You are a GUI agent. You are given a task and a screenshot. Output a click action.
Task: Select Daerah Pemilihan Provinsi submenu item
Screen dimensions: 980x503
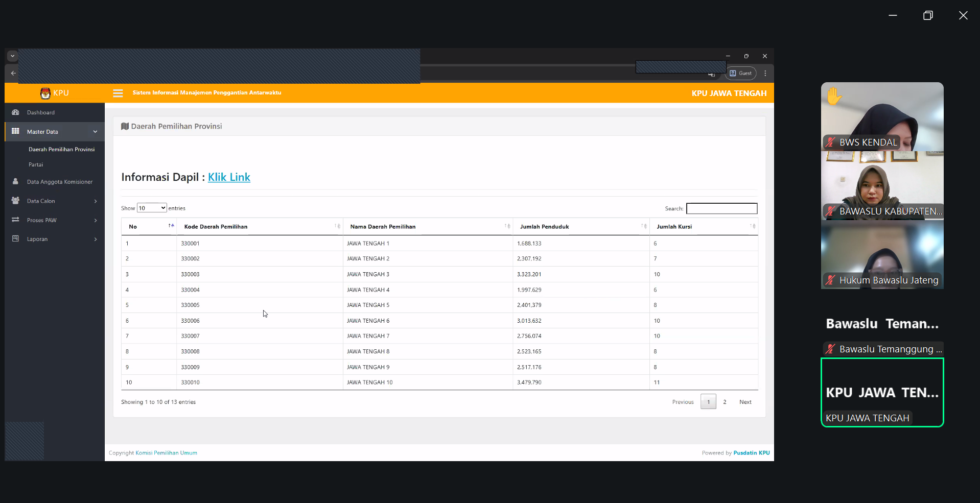pos(61,149)
